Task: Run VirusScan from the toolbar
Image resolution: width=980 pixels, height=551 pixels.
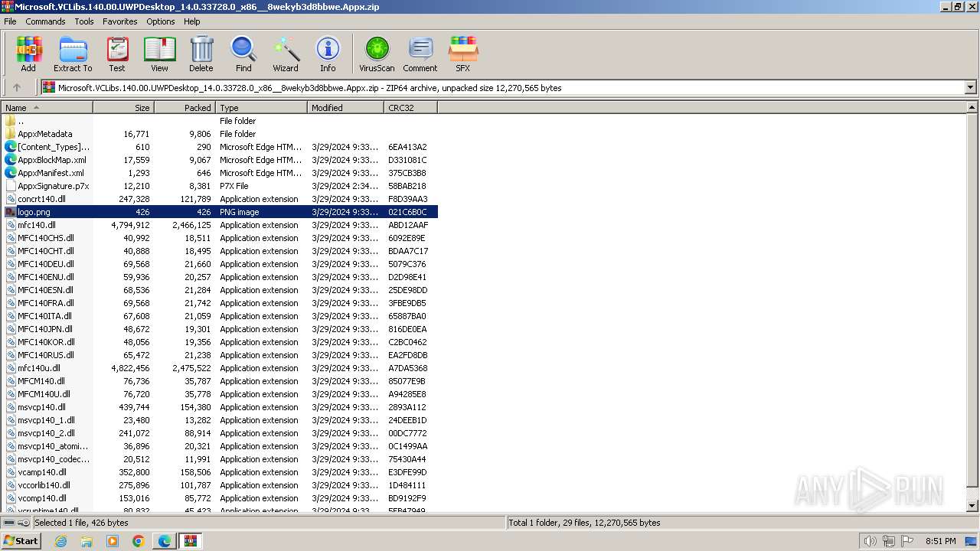Action: (x=377, y=54)
